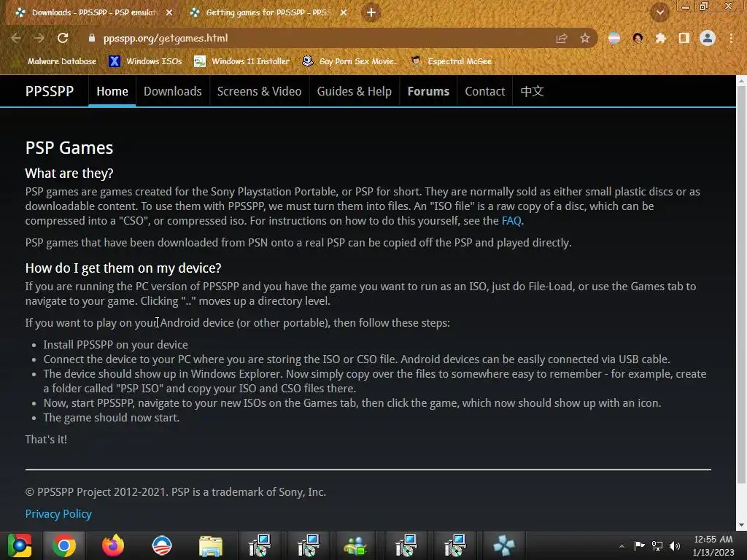The image size is (747, 560).
Task: Click the browser forward arrow
Action: (39, 38)
